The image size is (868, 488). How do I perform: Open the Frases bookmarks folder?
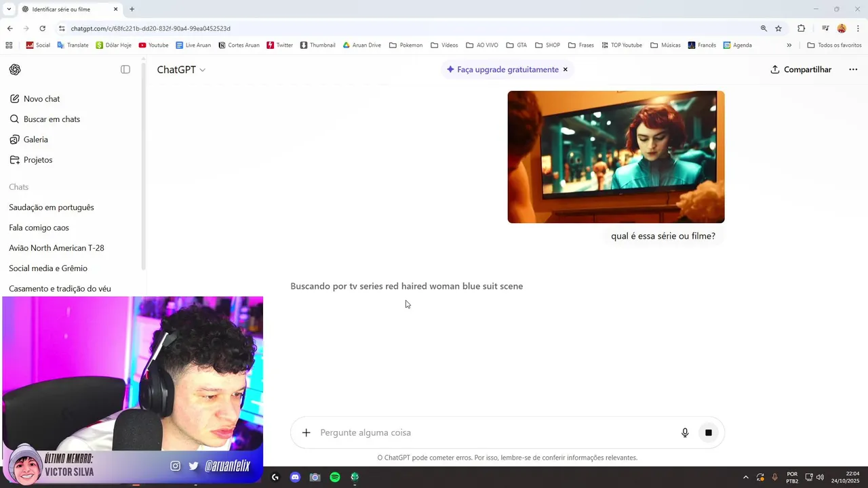pyautogui.click(x=581, y=45)
